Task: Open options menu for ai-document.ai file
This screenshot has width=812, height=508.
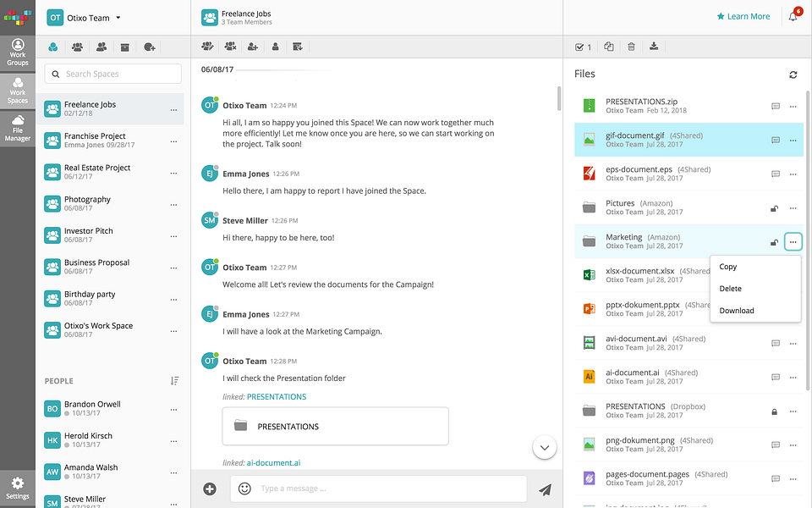Action: coord(793,378)
